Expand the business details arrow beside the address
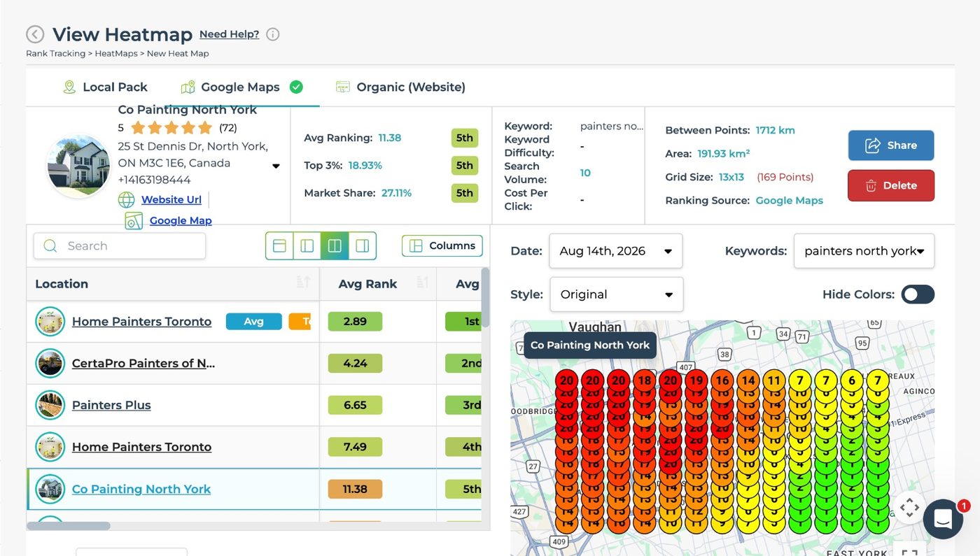Screen dimensions: 980x556 (x=276, y=166)
